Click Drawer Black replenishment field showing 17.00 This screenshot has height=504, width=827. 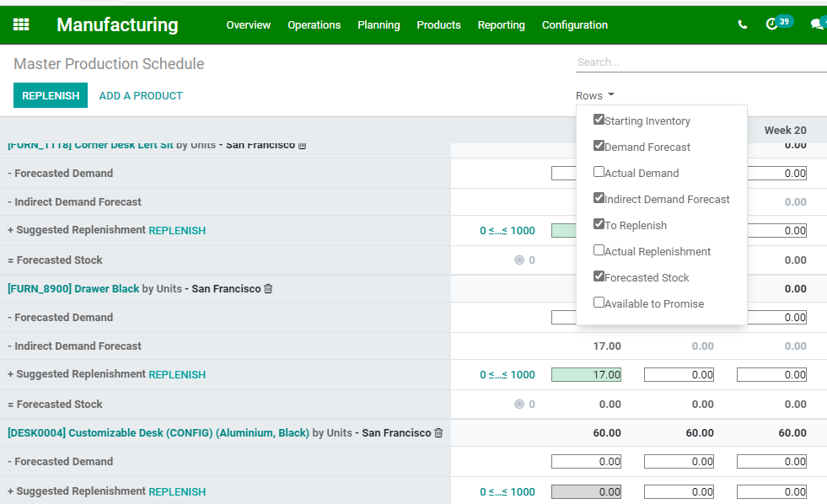pos(587,375)
